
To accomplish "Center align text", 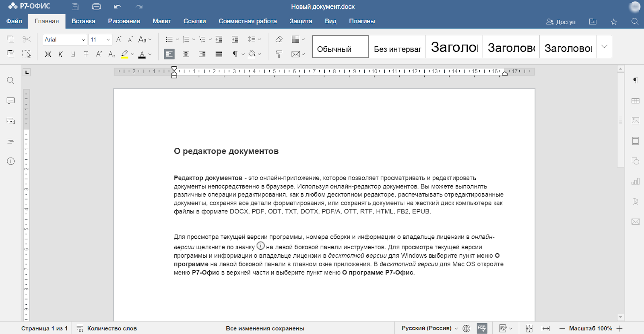I will [186, 54].
